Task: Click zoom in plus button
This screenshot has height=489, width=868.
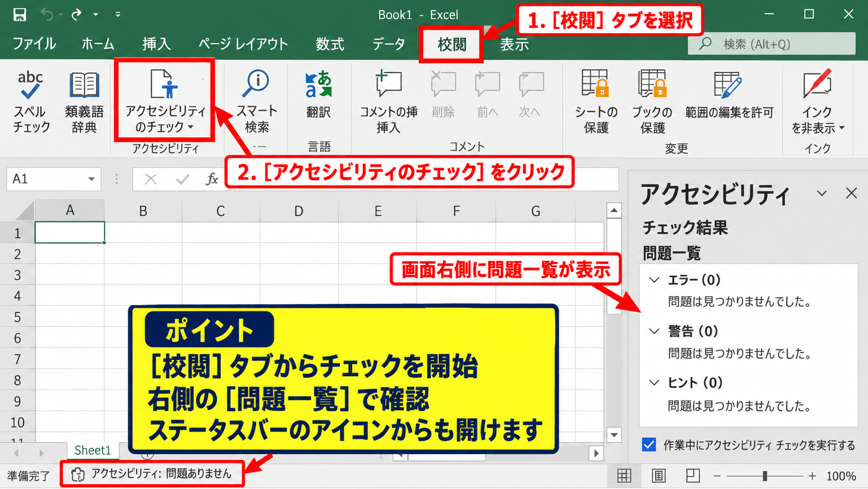Action: pos(812,475)
